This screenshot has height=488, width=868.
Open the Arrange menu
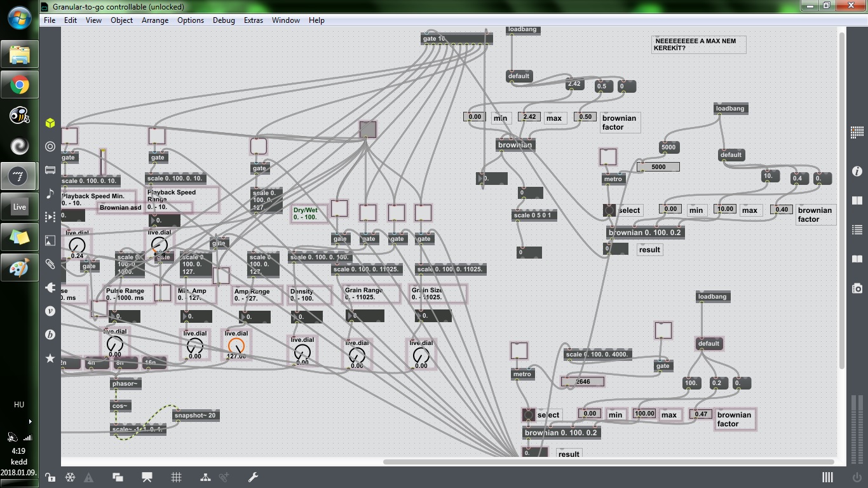(x=155, y=20)
